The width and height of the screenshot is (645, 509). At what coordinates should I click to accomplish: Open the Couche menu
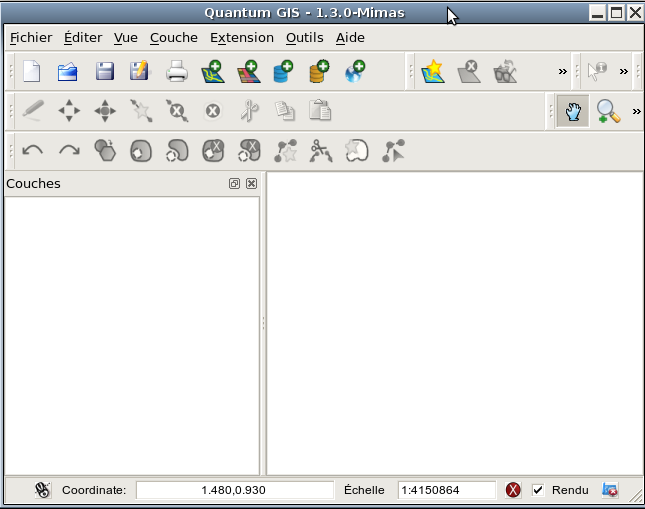(x=174, y=37)
